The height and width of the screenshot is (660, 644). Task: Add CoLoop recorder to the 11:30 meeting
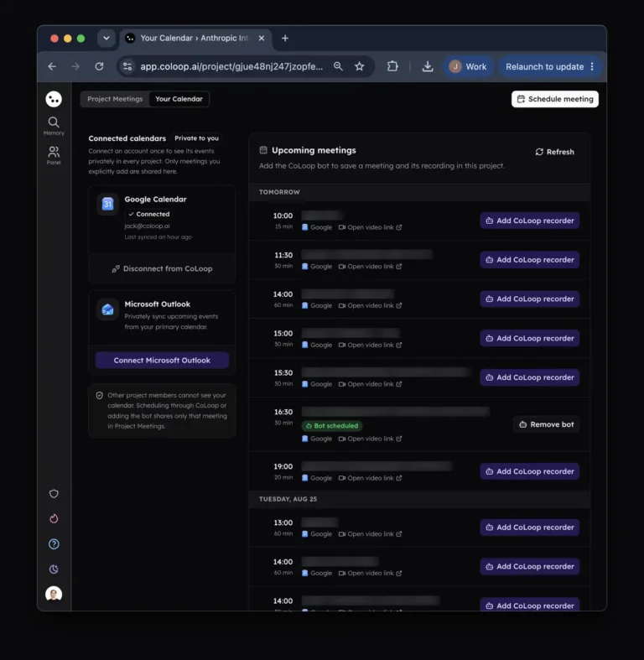529,260
